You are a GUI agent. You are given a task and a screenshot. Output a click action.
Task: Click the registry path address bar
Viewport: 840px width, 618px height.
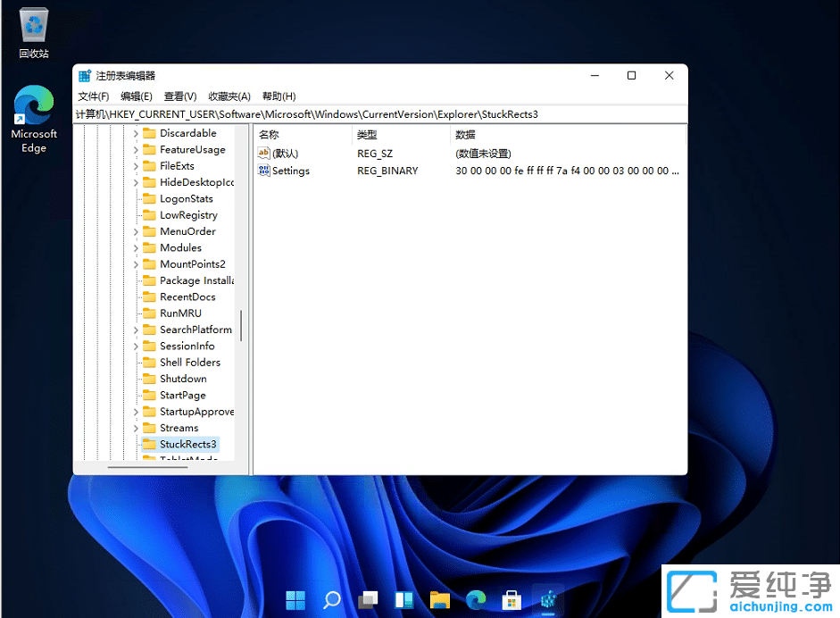[357, 114]
